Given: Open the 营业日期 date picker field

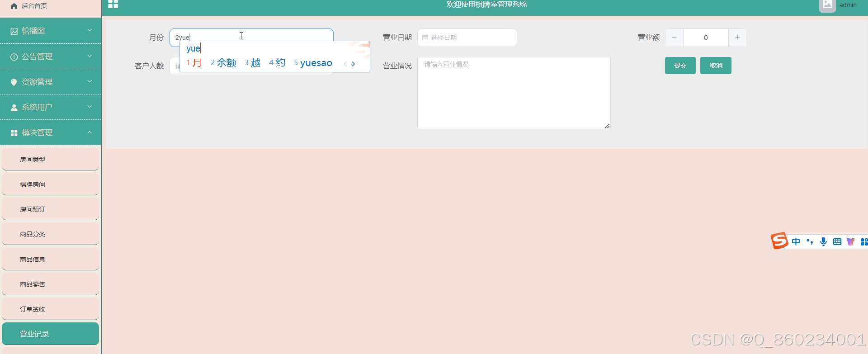Looking at the screenshot, I should (467, 38).
